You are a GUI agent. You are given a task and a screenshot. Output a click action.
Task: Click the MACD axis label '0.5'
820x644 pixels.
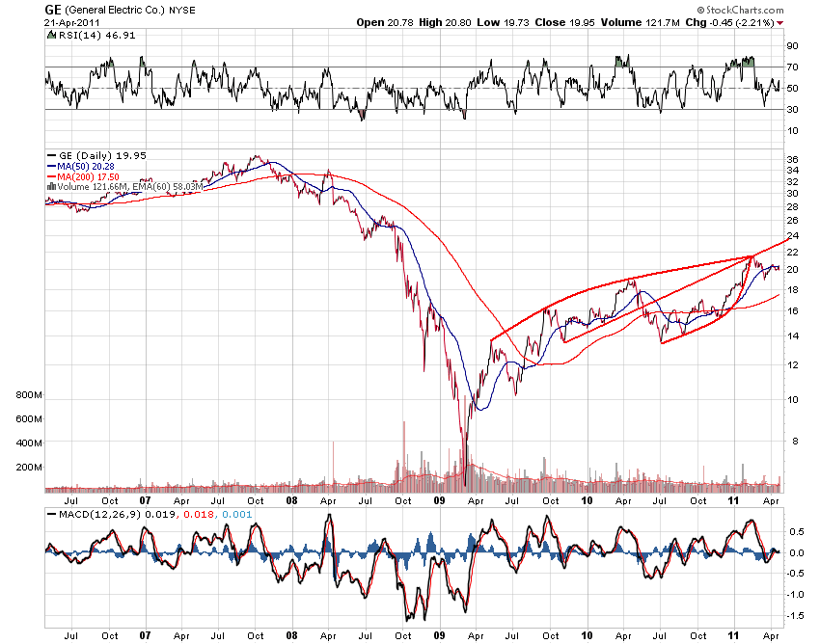point(797,531)
